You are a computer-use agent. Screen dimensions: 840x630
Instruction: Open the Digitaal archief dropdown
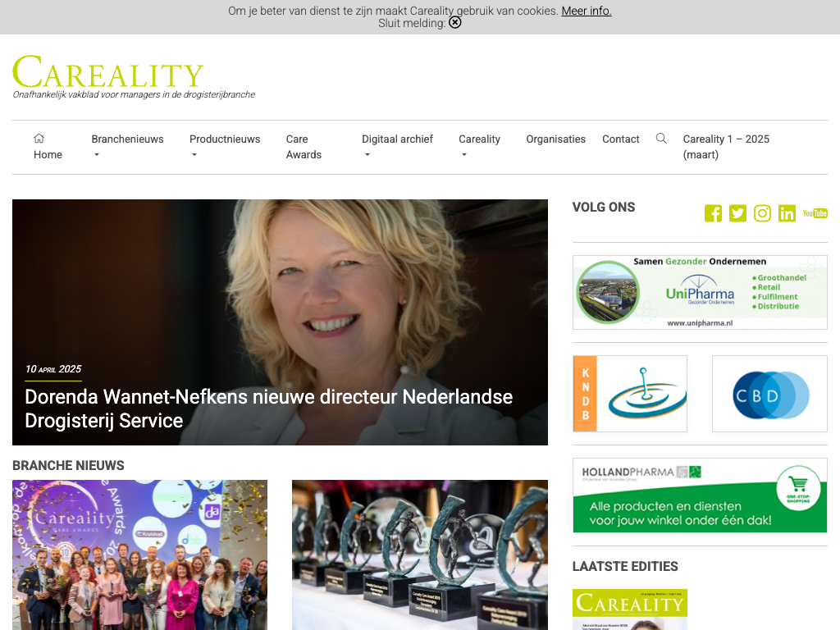397,147
